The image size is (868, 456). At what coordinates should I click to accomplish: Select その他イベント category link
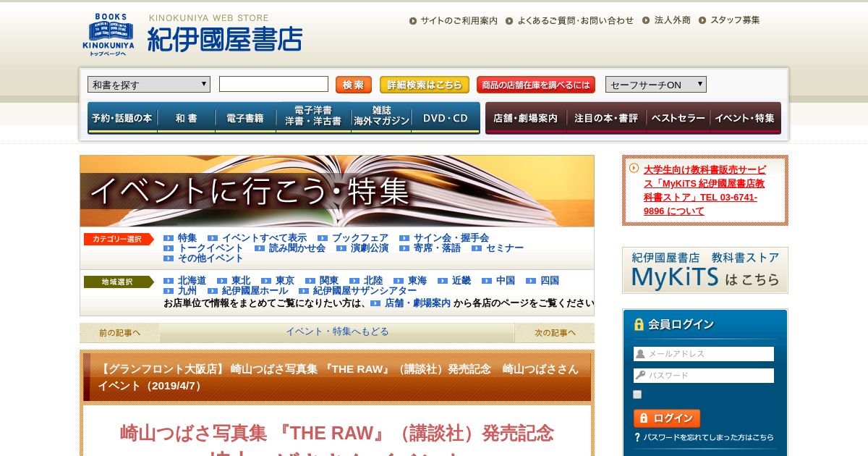[210, 258]
